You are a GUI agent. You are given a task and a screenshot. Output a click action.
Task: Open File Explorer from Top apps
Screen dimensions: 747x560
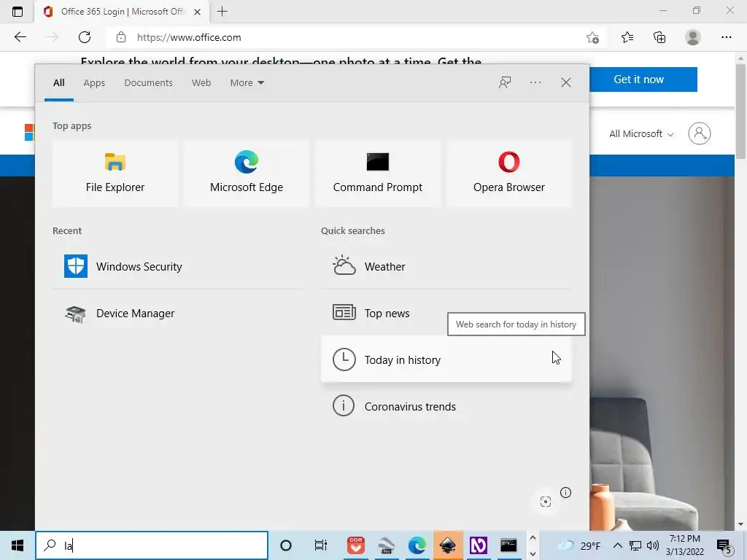(x=115, y=174)
